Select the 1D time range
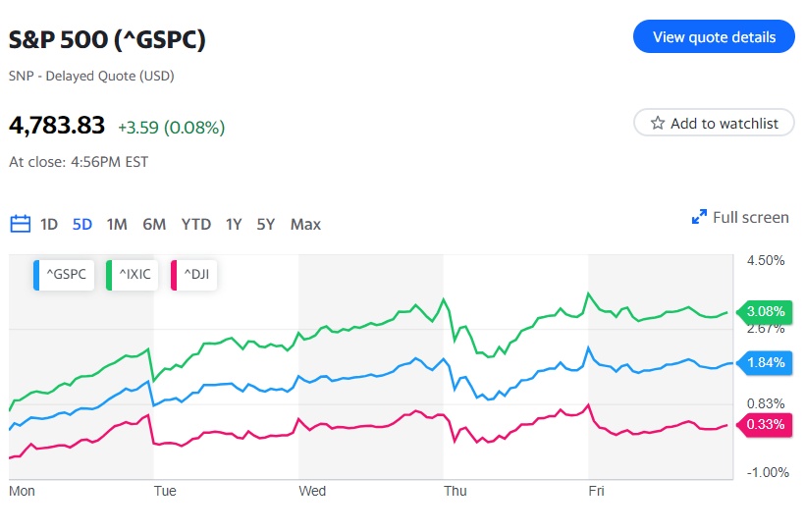 coord(49,224)
